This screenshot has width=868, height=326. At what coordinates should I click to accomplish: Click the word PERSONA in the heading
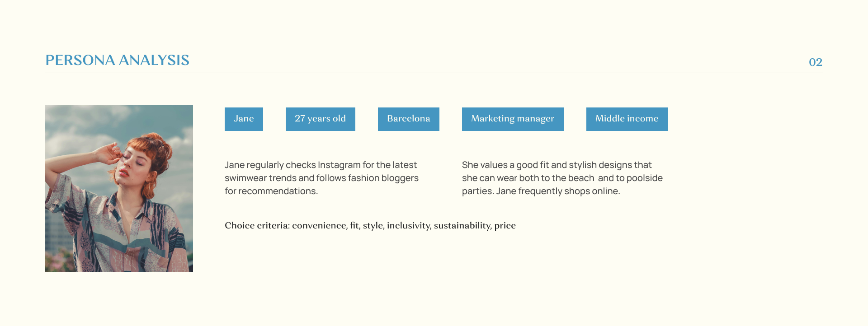(x=80, y=61)
